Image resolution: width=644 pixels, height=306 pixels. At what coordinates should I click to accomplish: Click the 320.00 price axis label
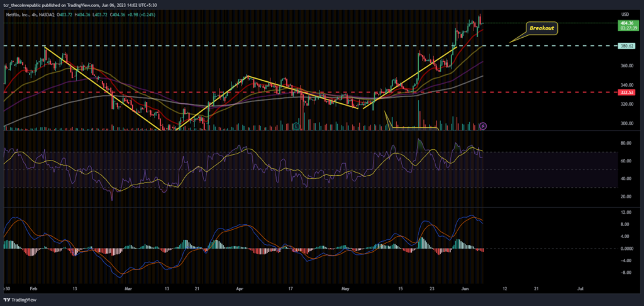[x=626, y=104]
